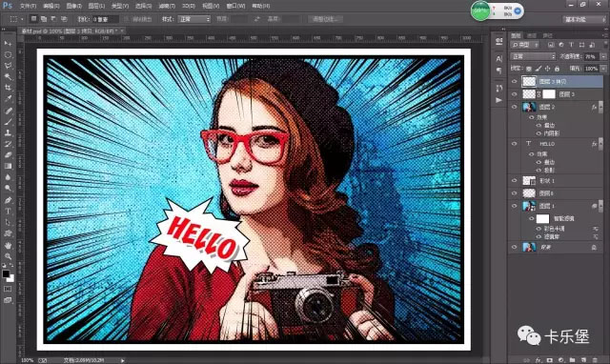The height and width of the screenshot is (364, 610).
Task: Hide the 图层 2 layer
Action: [x=515, y=107]
